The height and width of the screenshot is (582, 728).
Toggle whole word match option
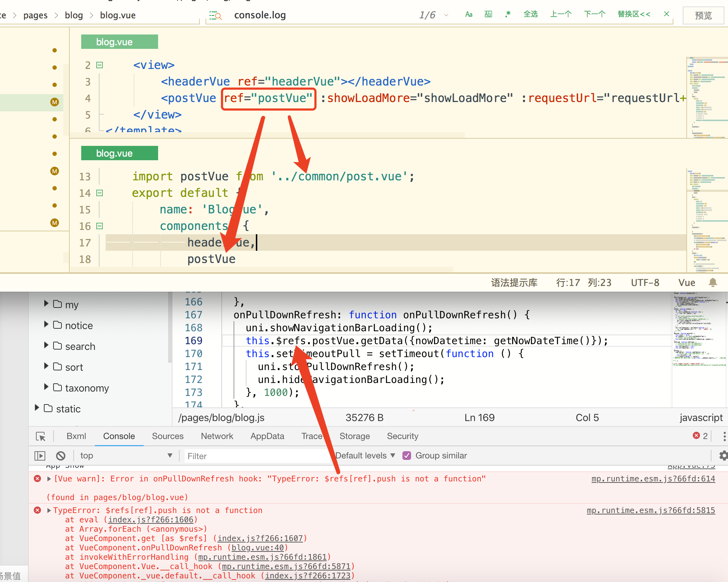488,14
